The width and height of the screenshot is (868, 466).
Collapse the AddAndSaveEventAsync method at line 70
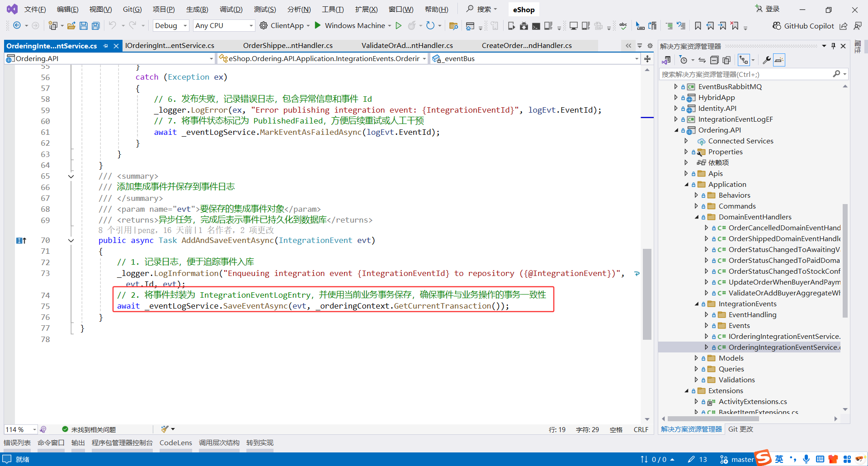coord(71,241)
